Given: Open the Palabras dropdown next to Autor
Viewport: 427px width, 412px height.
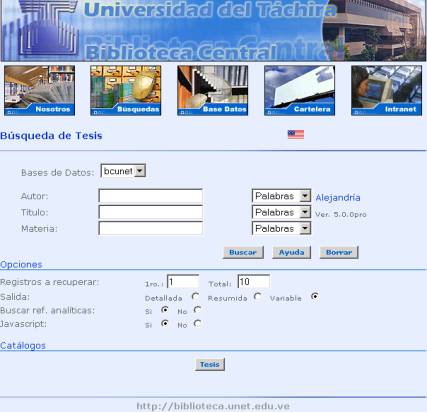Looking at the screenshot, I should (x=281, y=196).
